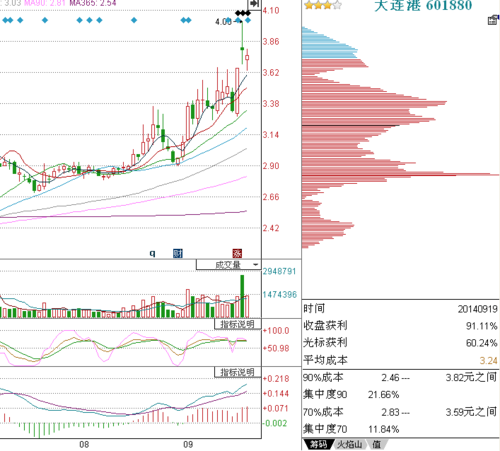Click the 08 month label on time axis
The image size is (500, 451).
click(84, 445)
